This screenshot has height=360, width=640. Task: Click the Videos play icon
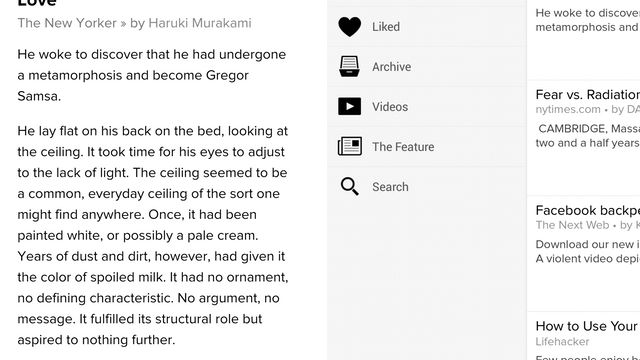tap(349, 107)
